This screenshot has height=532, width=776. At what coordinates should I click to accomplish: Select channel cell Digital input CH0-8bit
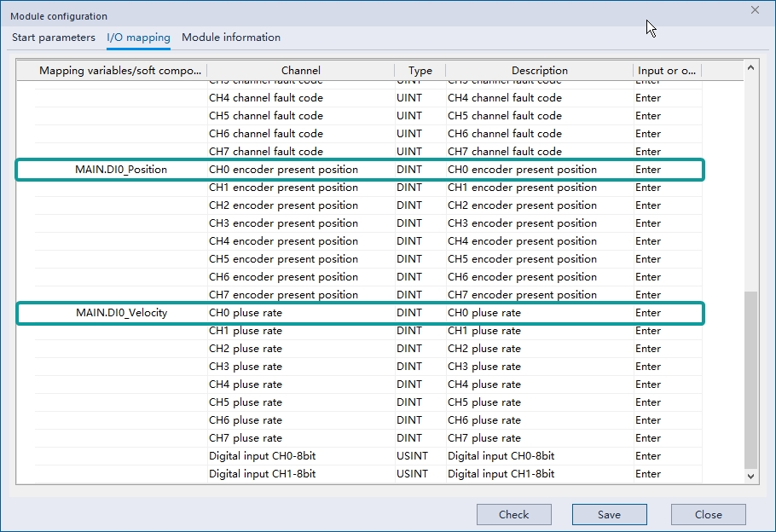301,456
